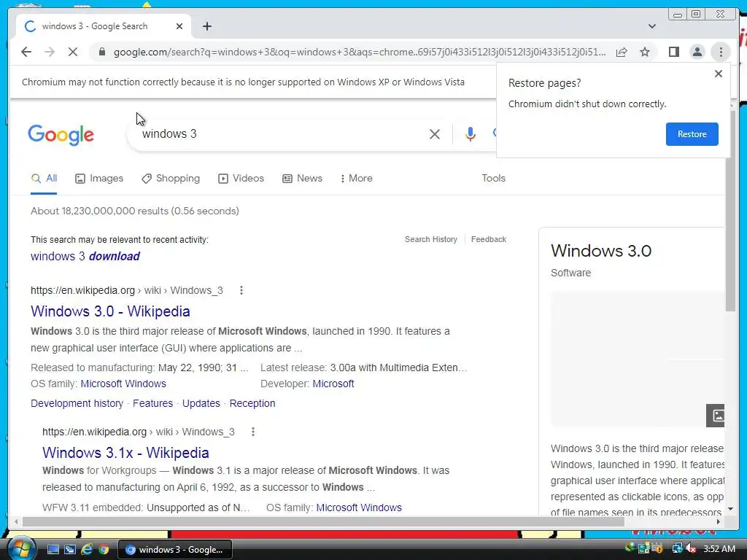Viewport: 747px width, 560px height.
Task: Switch to Images results tab
Action: coord(99,179)
